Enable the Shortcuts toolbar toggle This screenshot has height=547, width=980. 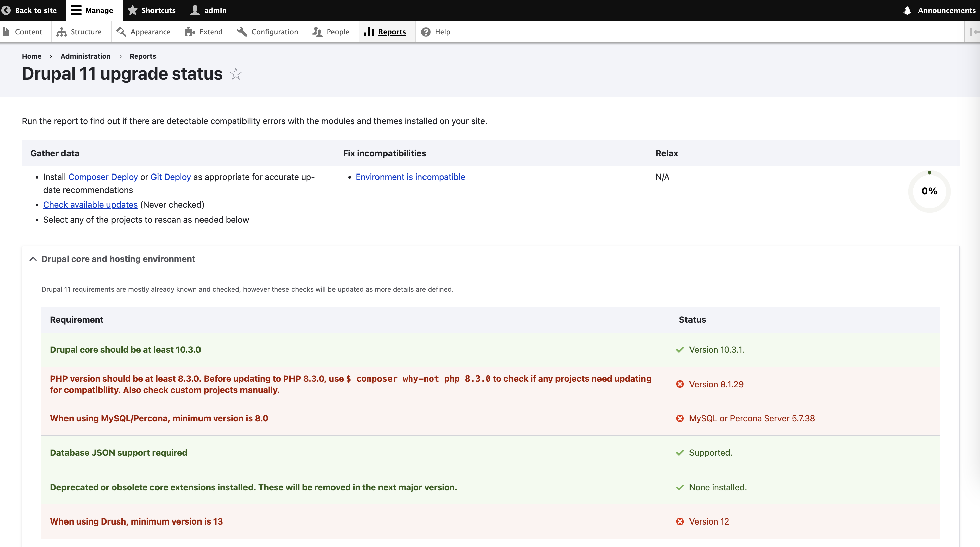(152, 10)
